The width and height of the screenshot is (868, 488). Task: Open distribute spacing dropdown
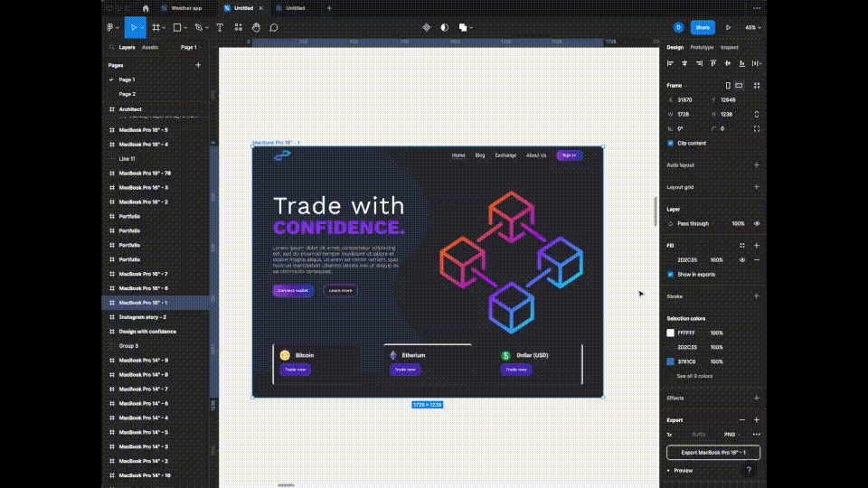tap(757, 63)
